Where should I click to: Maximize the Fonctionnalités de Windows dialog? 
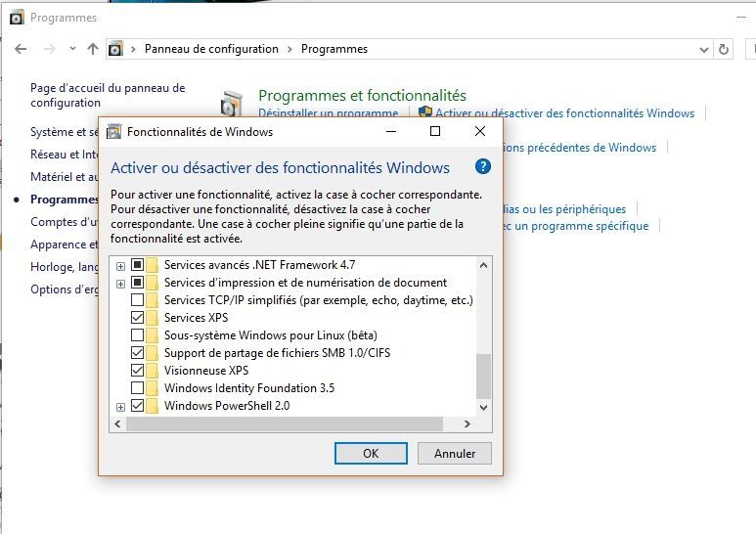pos(435,131)
